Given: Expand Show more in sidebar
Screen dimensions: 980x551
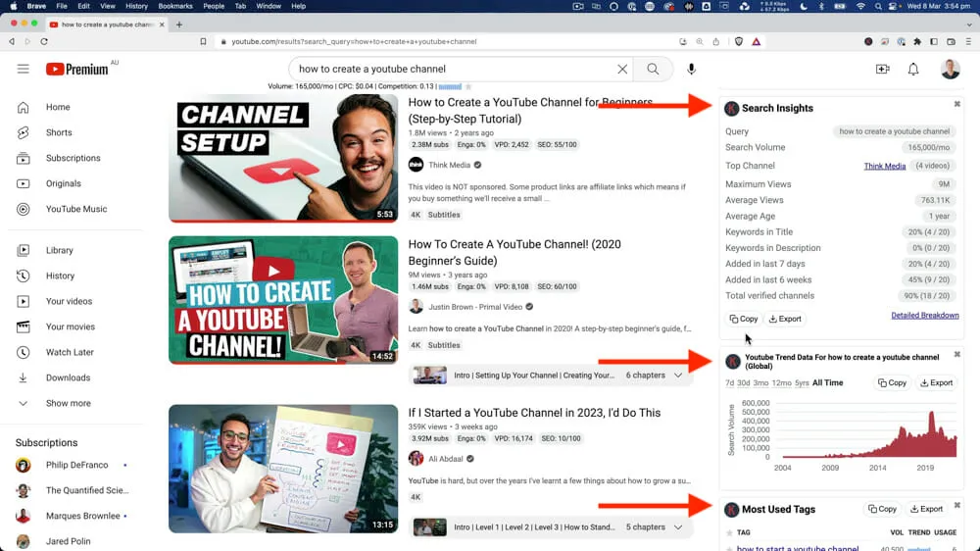Looking at the screenshot, I should 68,403.
